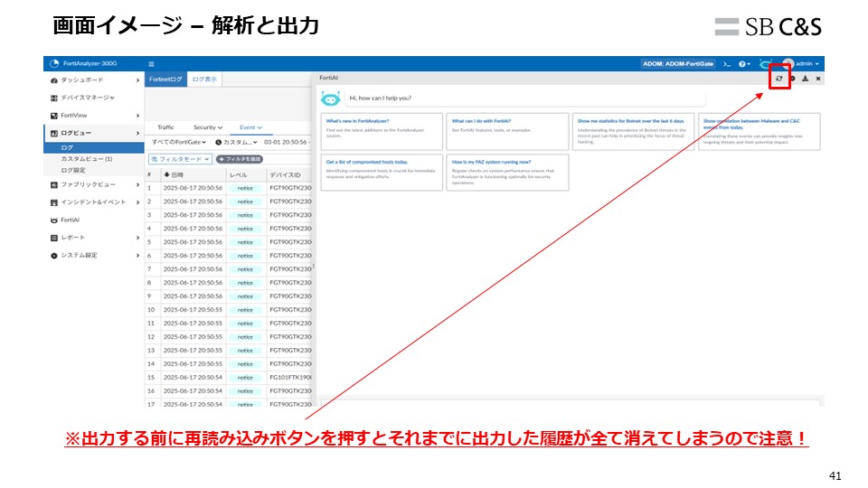868x488 pixels.
Task: Click the フィルタを追加 button
Action: coord(239,159)
